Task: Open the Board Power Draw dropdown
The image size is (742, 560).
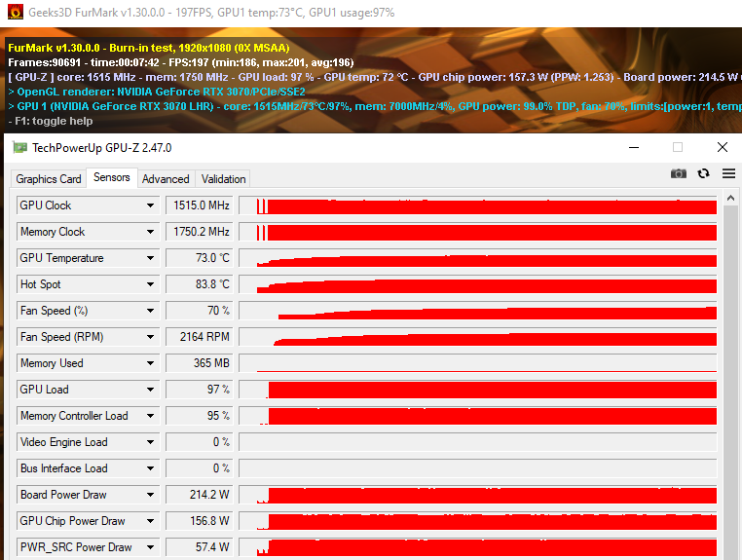Action: point(150,495)
